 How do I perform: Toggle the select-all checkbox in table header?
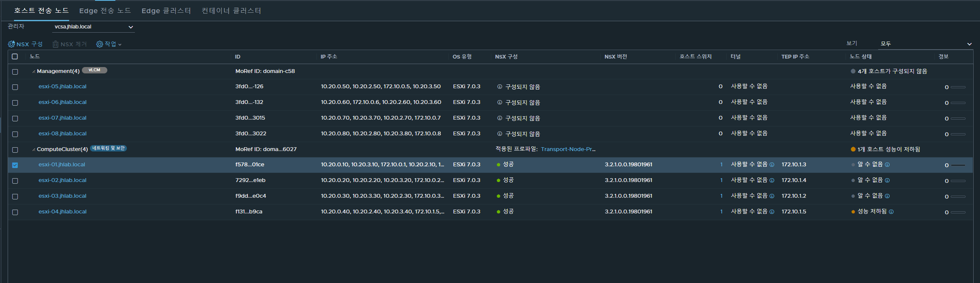(x=15, y=56)
